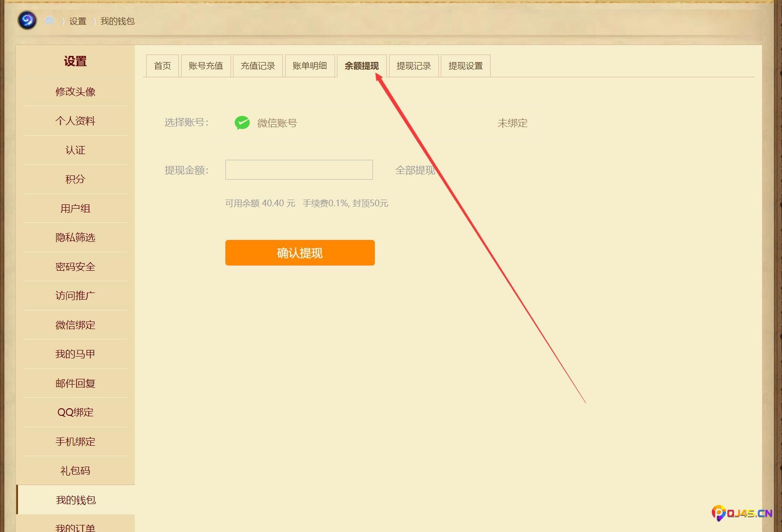Select 密码安全 from settings sidebar
Viewport: 782px width, 532px height.
(75, 266)
